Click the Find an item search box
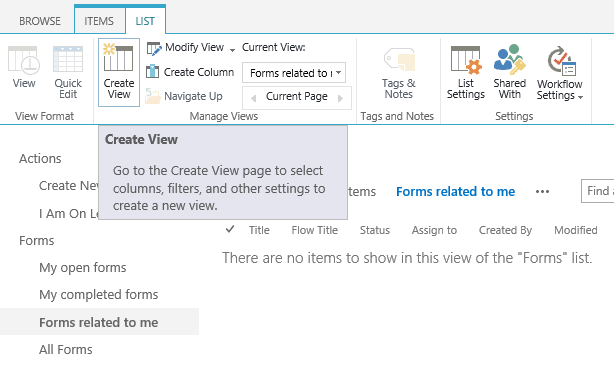The image size is (614, 366). click(598, 191)
